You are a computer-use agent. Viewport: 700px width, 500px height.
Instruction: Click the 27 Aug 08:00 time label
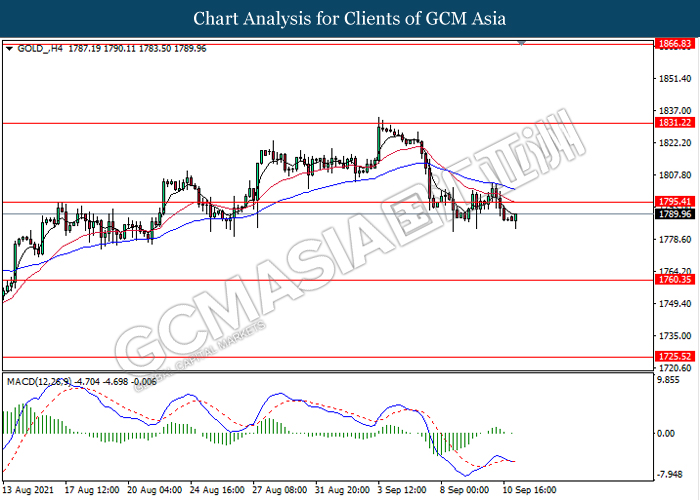[280, 490]
